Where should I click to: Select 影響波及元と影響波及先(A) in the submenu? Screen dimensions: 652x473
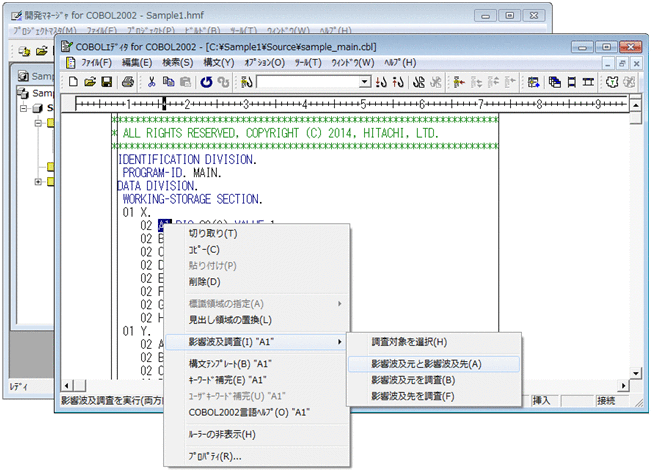(x=434, y=364)
